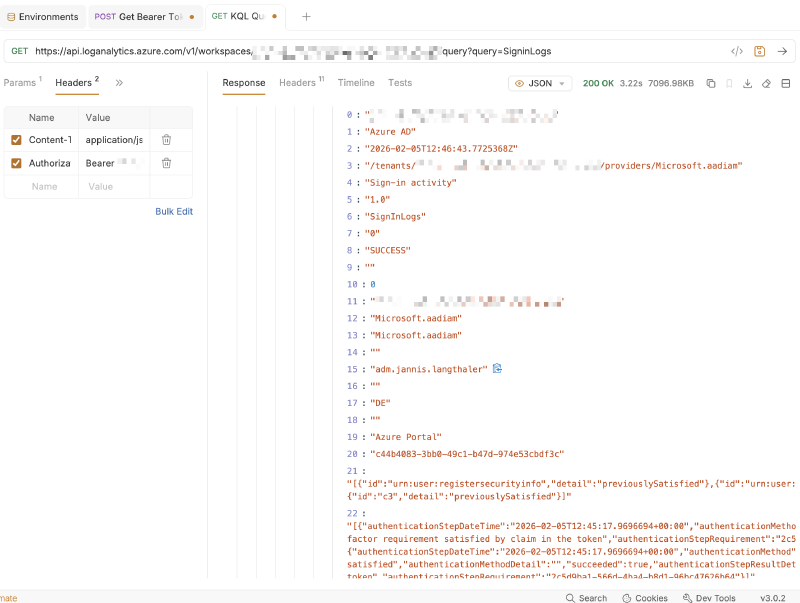This screenshot has width=800, height=603.
Task: Copy the response body to clipboard
Action: 711,84
